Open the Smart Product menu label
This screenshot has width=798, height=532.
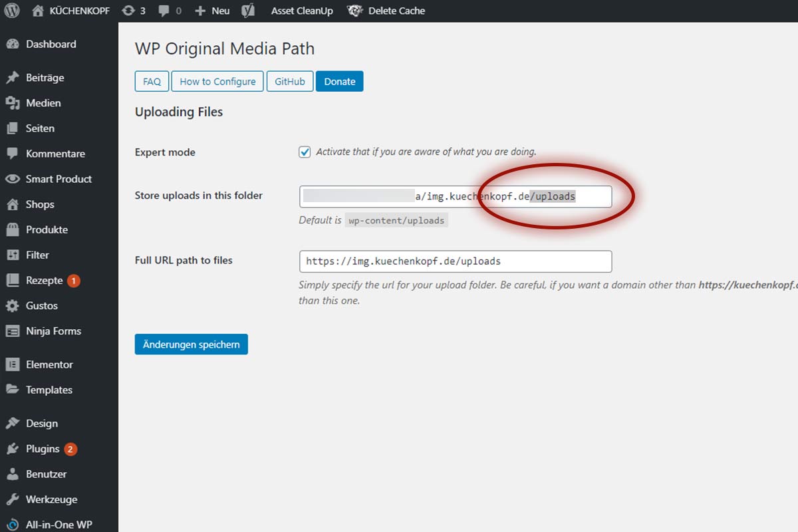(59, 179)
